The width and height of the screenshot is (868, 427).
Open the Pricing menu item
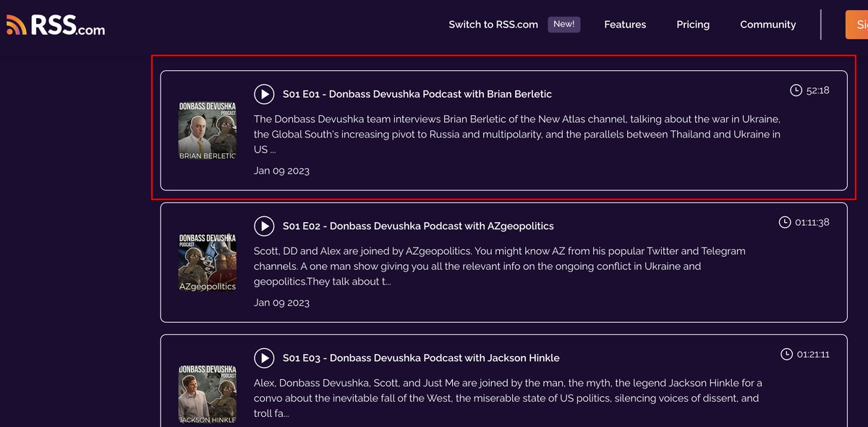pos(693,25)
